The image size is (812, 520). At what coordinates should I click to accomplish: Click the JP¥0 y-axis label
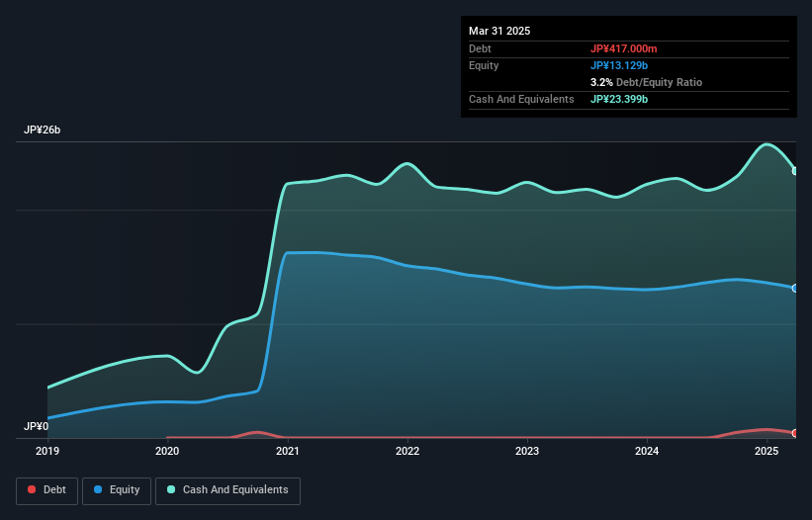pyautogui.click(x=36, y=426)
